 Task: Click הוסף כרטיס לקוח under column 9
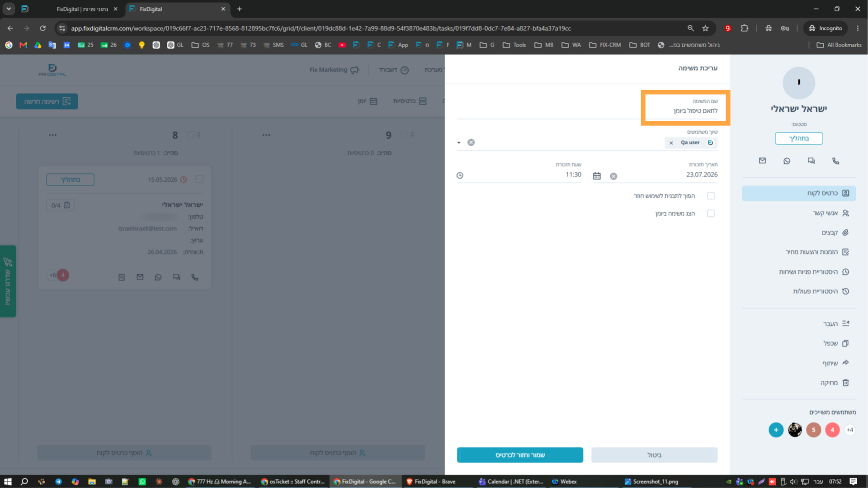tap(338, 453)
